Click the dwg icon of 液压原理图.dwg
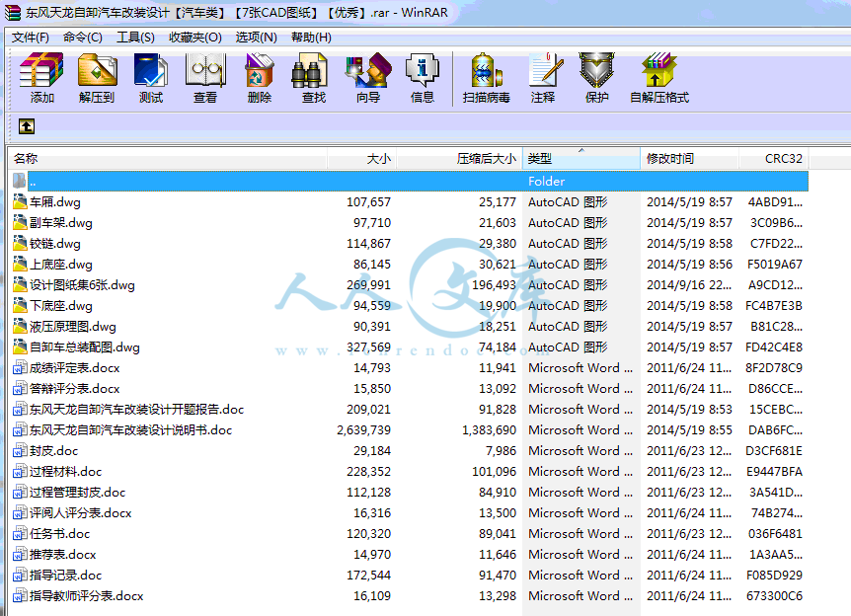 click(x=20, y=326)
